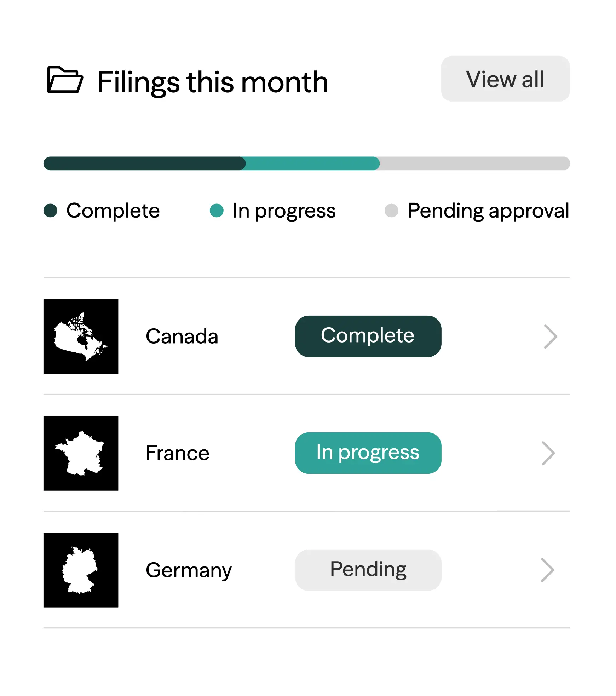Viewport: 616px width, 696px height.
Task: Expand the Canada row chevron
Action: 550,337
